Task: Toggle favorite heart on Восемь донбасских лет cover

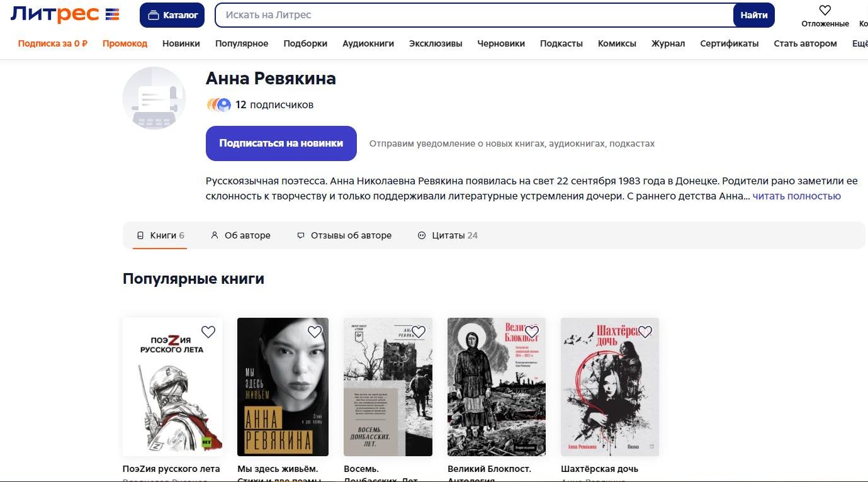Action: point(419,332)
